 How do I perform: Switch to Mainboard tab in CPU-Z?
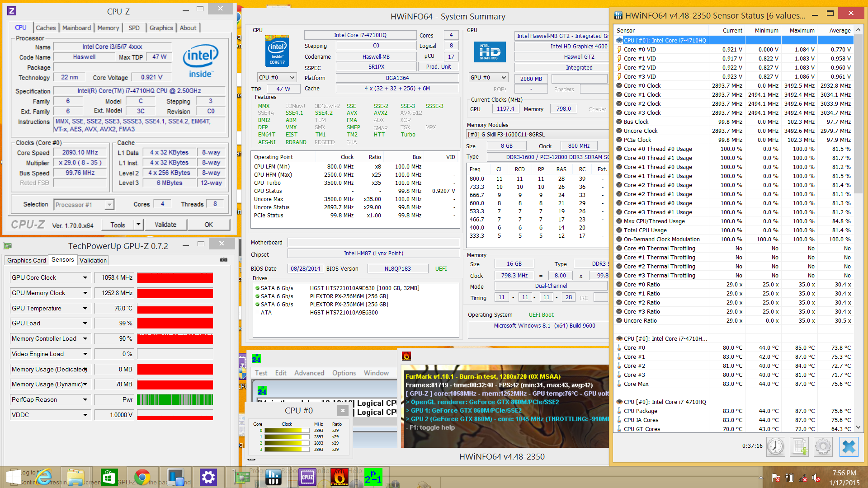[x=76, y=28]
